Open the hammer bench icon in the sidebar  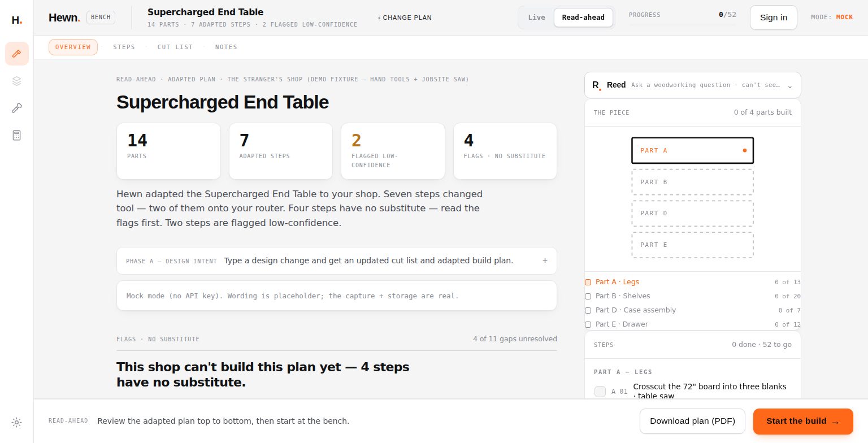click(x=17, y=54)
